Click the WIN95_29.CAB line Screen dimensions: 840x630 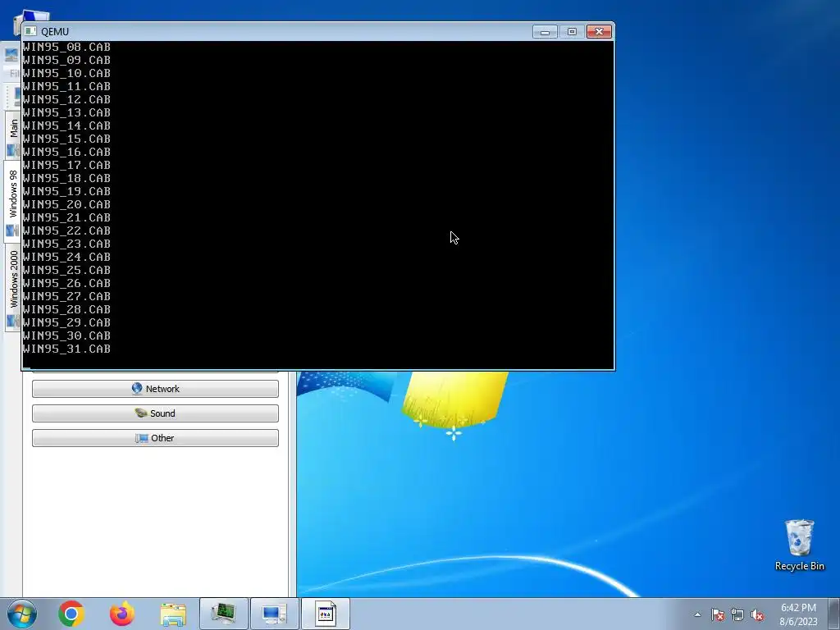[x=66, y=322]
